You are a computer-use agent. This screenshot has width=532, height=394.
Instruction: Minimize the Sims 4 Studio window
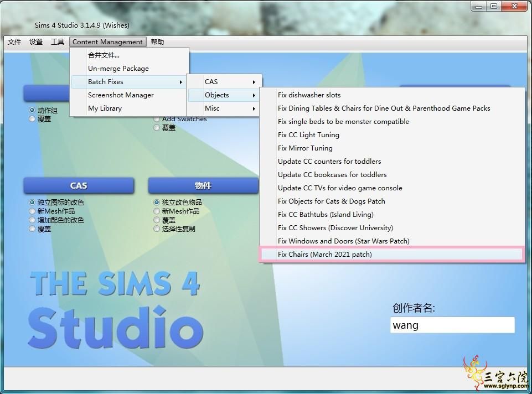[479, 6]
